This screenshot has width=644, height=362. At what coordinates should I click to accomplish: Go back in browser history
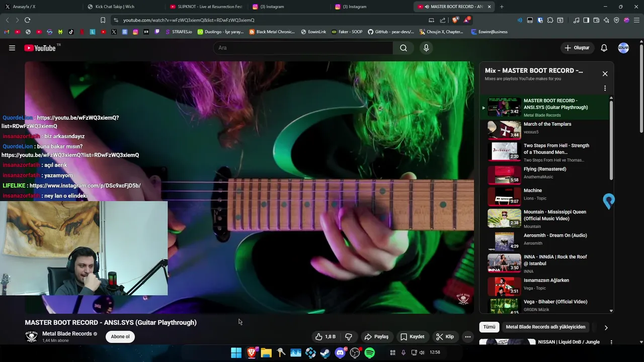(x=7, y=20)
